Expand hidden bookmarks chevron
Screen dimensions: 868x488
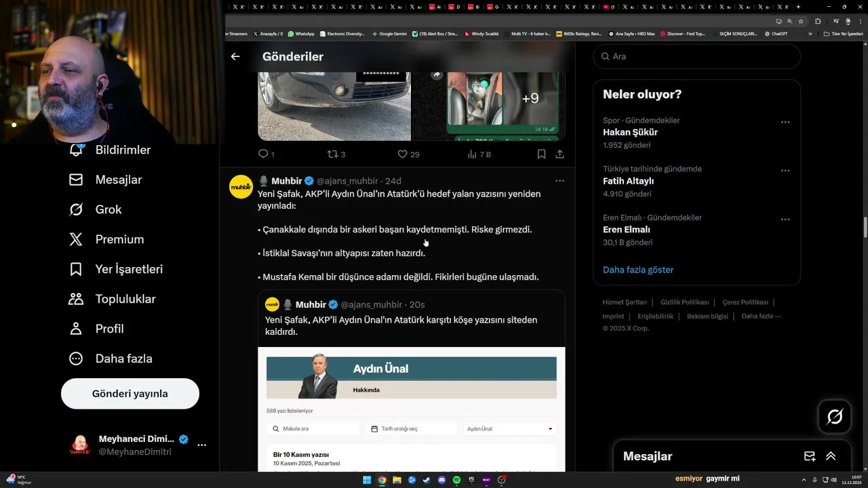810,33
